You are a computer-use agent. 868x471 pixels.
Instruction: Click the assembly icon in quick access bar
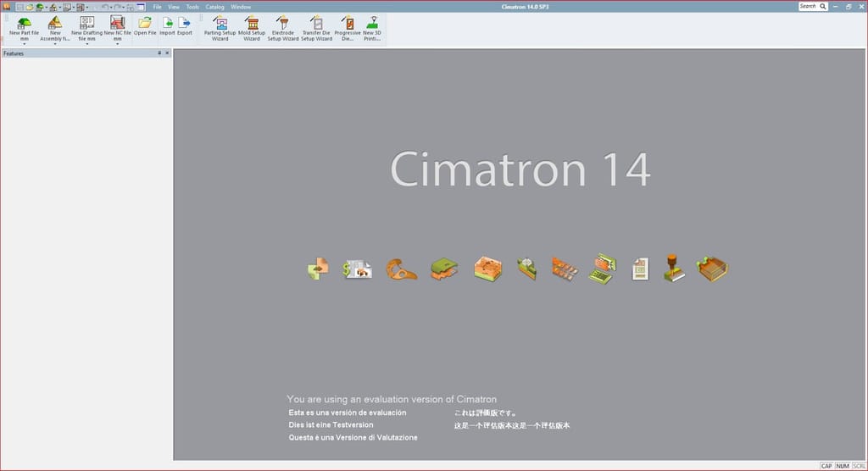(x=53, y=7)
